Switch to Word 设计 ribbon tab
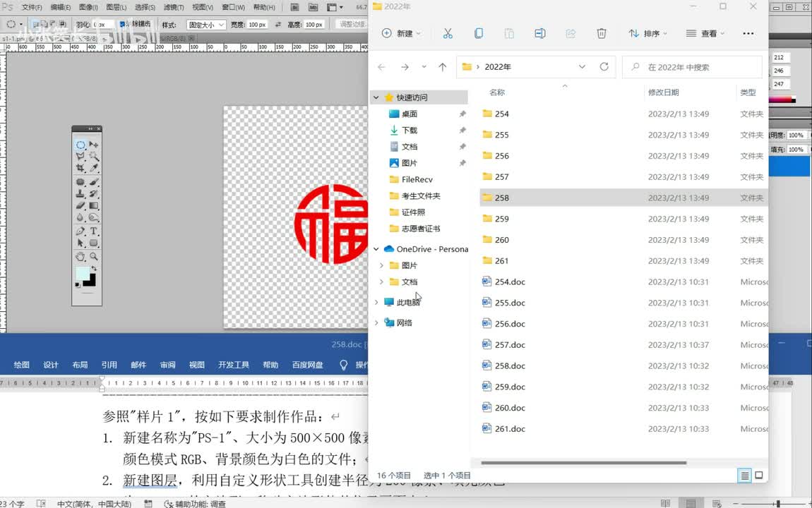 (51, 365)
